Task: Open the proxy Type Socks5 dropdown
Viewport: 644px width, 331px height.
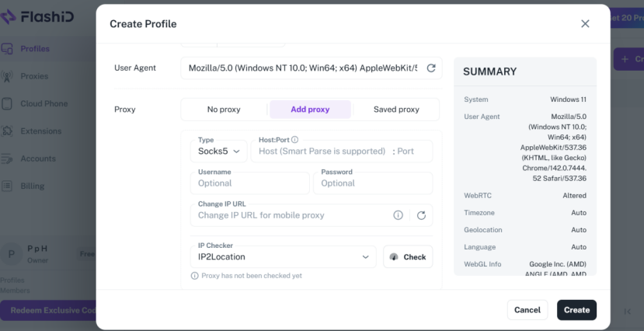Action: [218, 151]
